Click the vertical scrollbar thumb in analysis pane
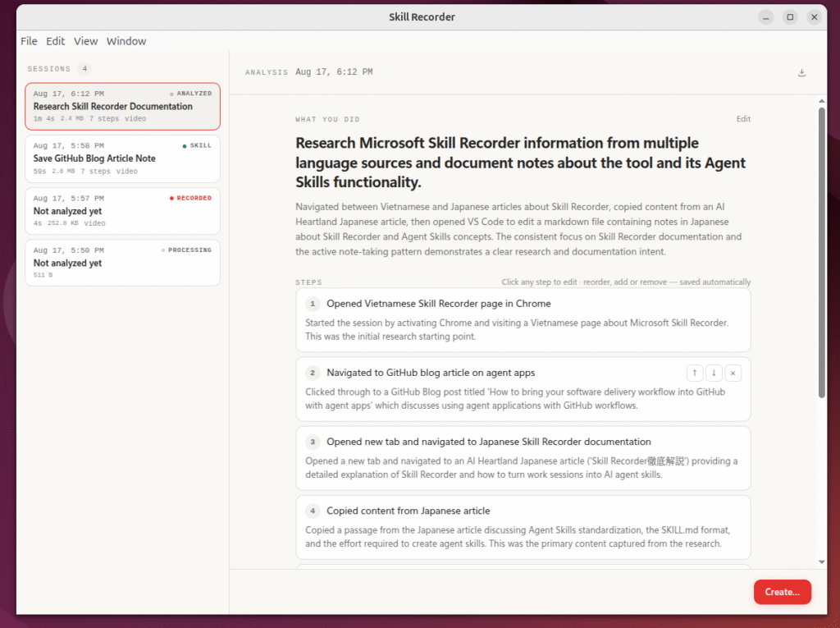Screen dimensions: 840x628 pyautogui.click(x=822, y=252)
